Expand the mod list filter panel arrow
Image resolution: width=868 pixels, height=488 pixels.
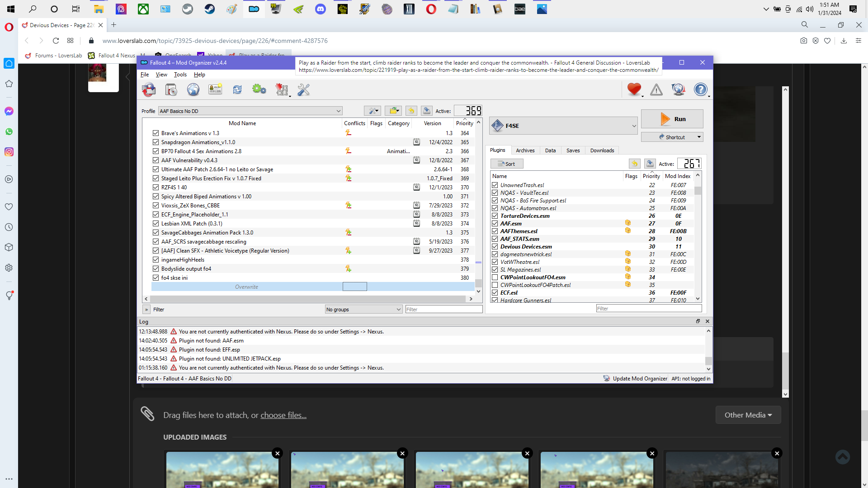coord(146,310)
